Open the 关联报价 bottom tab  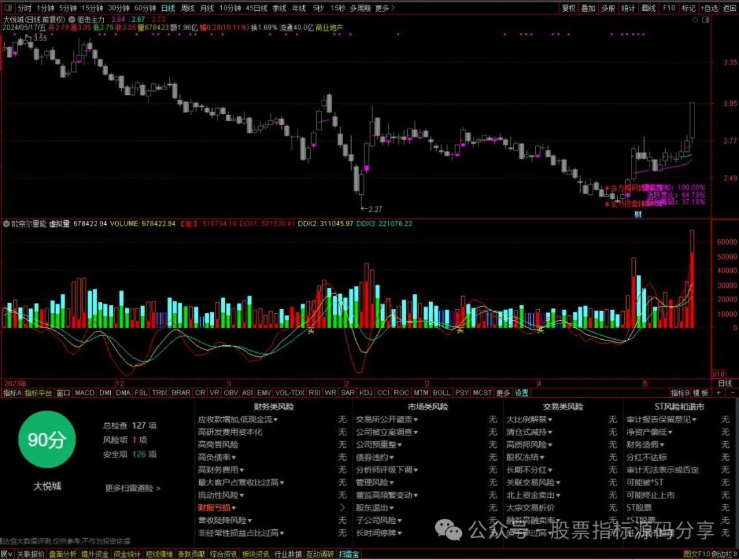(x=31, y=555)
